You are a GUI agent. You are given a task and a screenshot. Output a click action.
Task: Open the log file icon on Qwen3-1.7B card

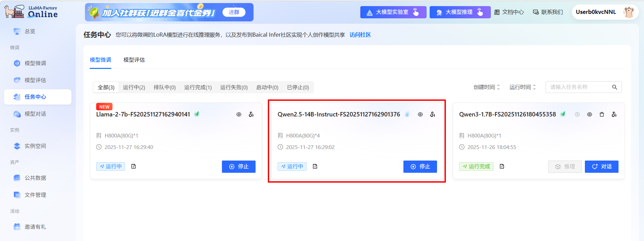(502, 166)
